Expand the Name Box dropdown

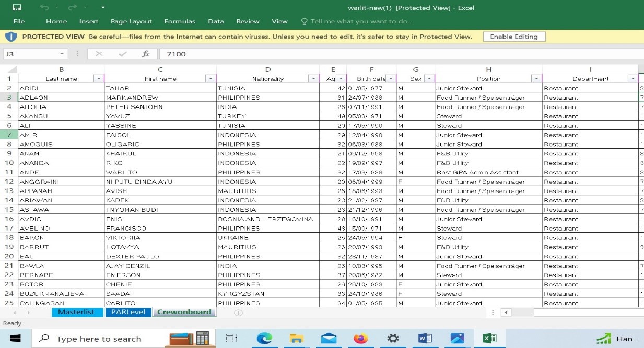click(62, 54)
